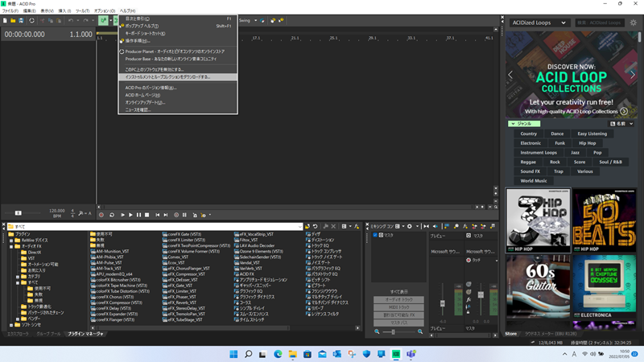This screenshot has height=362, width=644.
Task: Adjust the プレビュー volume fader
Action: (442, 303)
